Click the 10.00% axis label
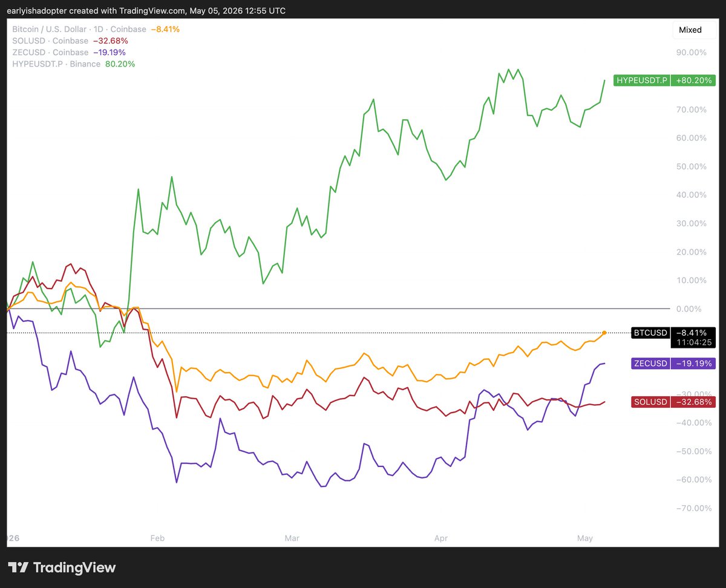 tap(692, 281)
